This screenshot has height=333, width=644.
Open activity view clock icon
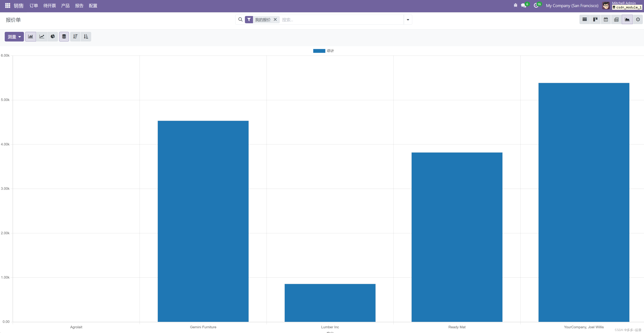tap(638, 20)
